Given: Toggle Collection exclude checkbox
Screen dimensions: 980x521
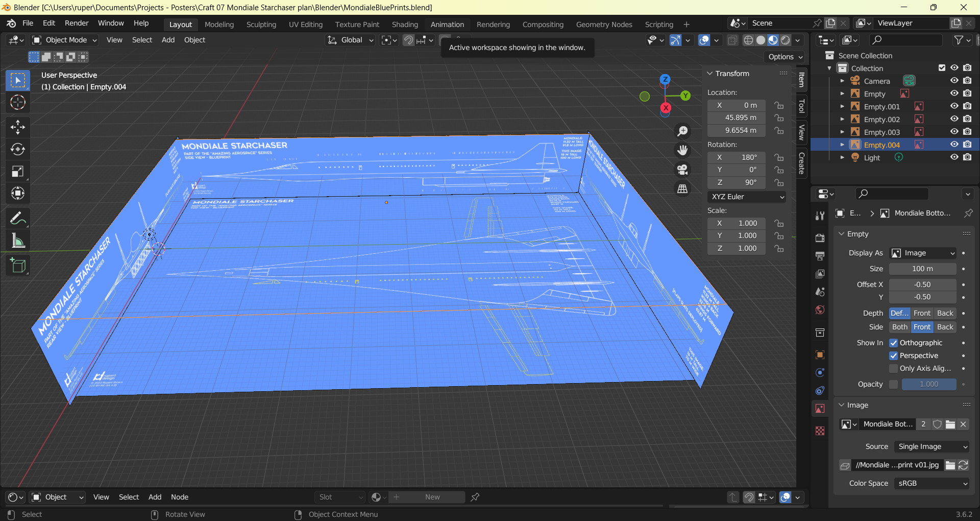Looking at the screenshot, I should 942,68.
